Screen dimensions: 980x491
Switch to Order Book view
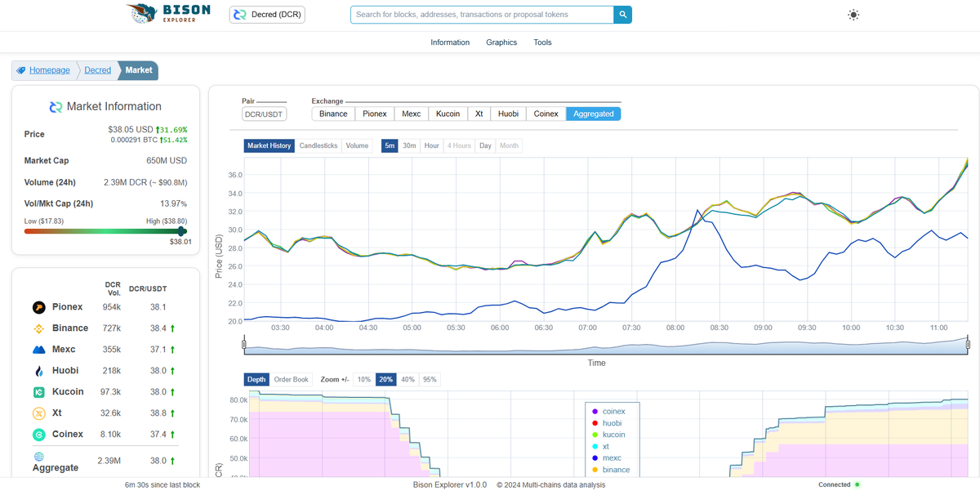point(291,380)
